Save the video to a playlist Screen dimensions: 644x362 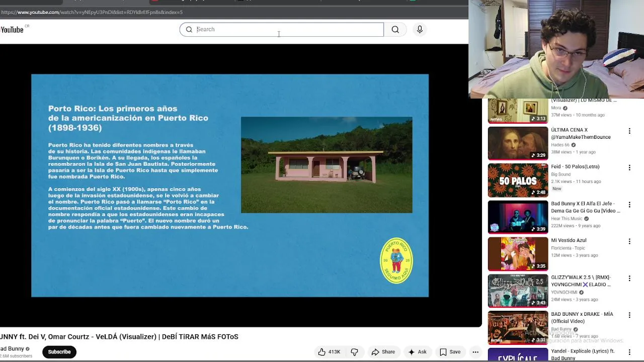pyautogui.click(x=450, y=352)
